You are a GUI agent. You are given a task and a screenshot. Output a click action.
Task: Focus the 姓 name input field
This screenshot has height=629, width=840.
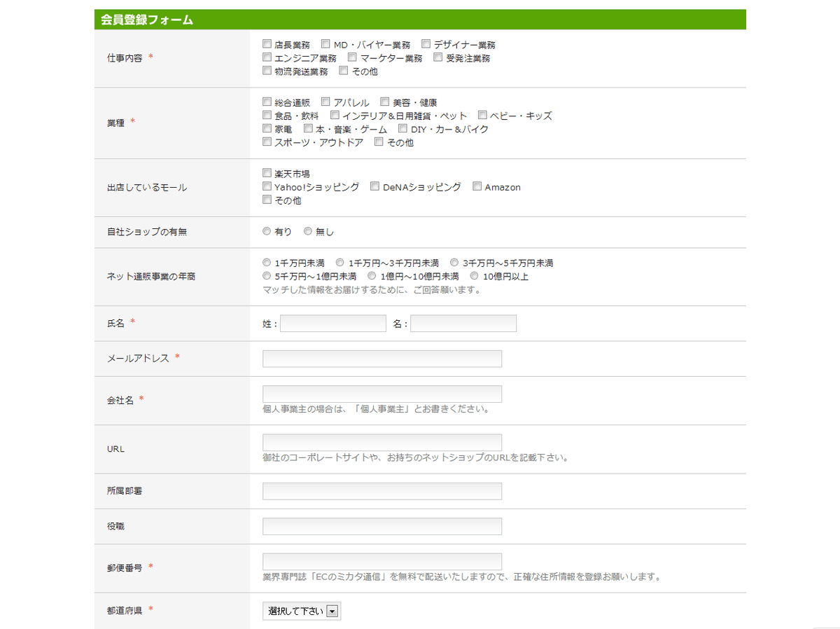[x=333, y=323]
